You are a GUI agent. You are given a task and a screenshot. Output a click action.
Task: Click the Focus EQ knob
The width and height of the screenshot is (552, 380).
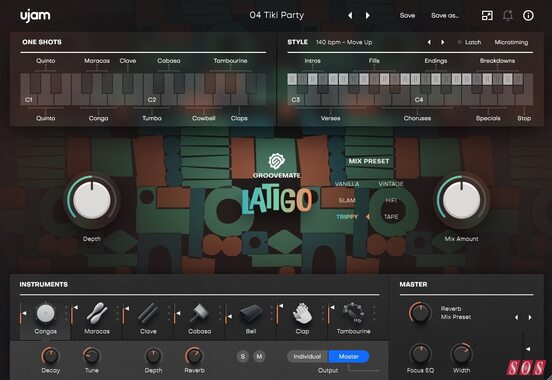[x=420, y=354]
